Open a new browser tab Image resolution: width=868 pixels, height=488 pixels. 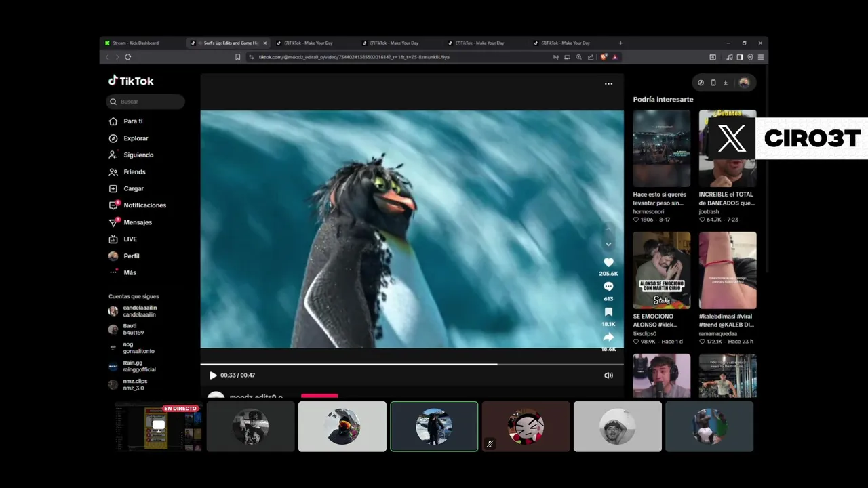click(x=620, y=43)
